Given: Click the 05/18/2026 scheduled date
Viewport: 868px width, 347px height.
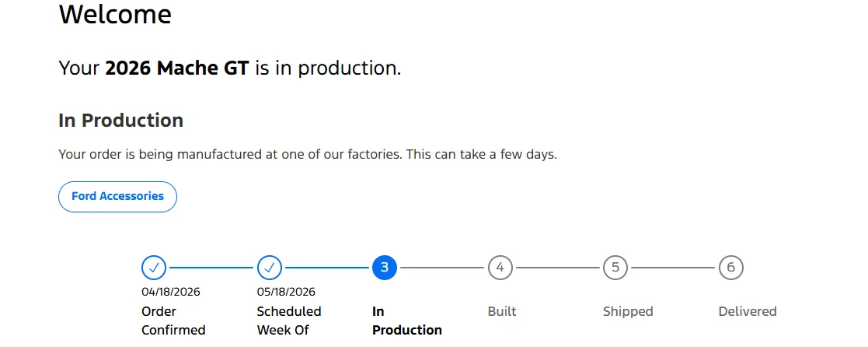Looking at the screenshot, I should tap(286, 292).
